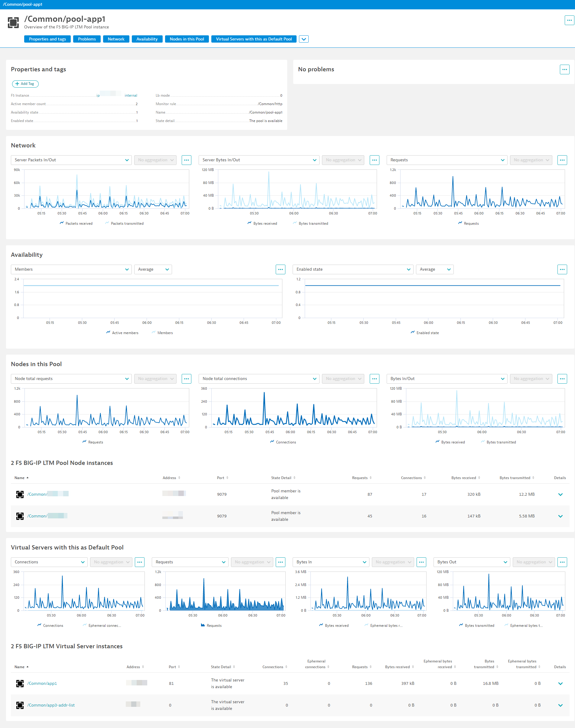
Task: Open Node total requests dropdown
Action: tap(71, 379)
